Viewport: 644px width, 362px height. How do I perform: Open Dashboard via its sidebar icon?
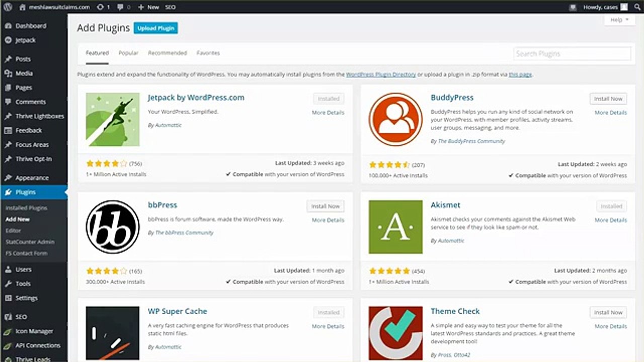tap(8, 26)
